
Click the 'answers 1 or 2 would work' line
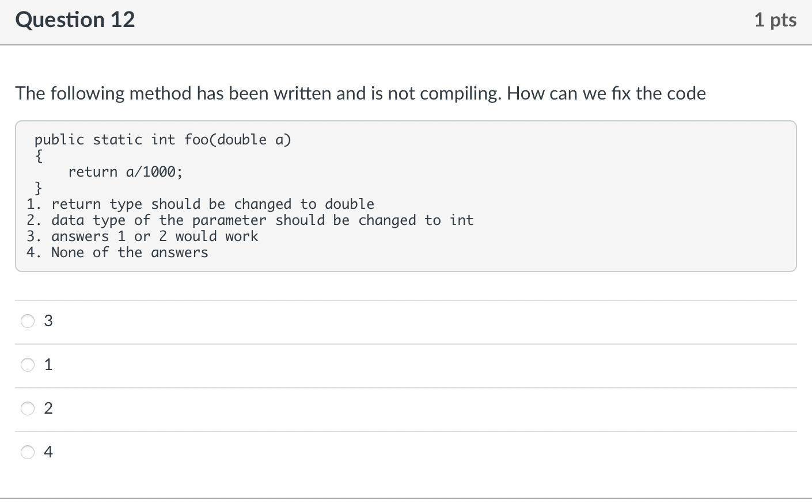pos(142,236)
